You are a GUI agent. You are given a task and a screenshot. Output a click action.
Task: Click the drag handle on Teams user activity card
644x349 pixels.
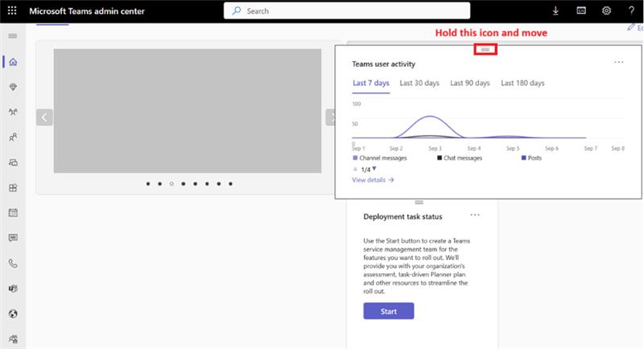(x=485, y=49)
